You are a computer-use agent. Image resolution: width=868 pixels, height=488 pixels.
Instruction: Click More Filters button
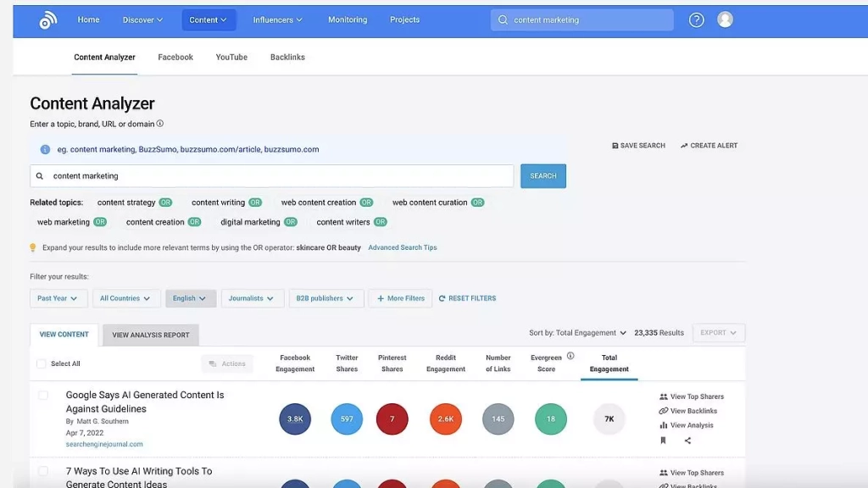click(x=400, y=298)
